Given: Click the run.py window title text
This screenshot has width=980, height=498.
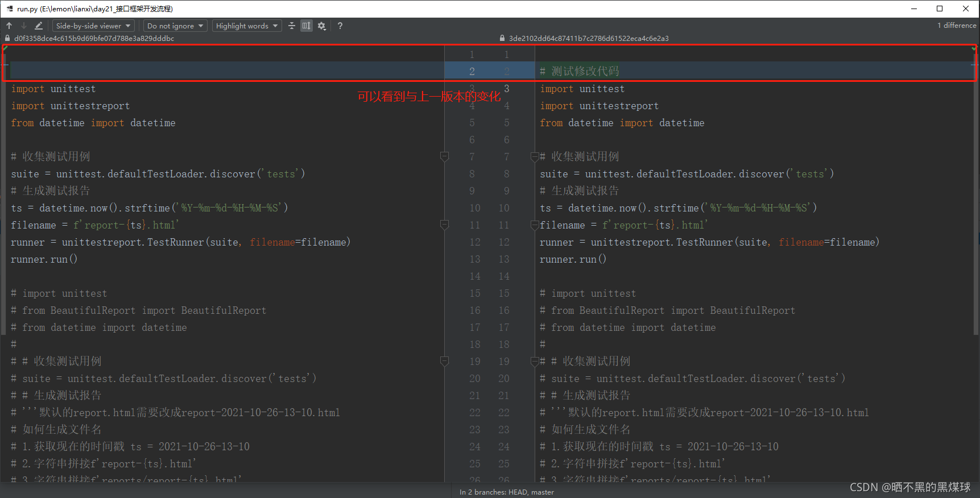Looking at the screenshot, I should point(95,9).
